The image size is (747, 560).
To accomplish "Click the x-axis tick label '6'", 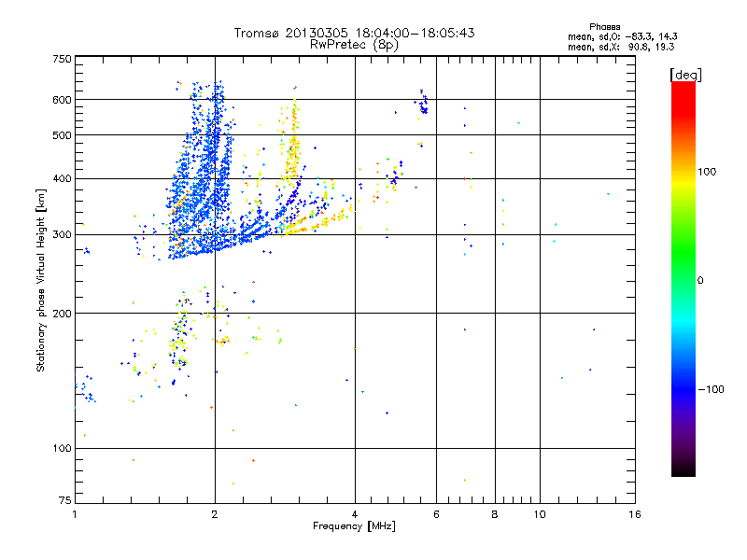I will click(x=436, y=514).
